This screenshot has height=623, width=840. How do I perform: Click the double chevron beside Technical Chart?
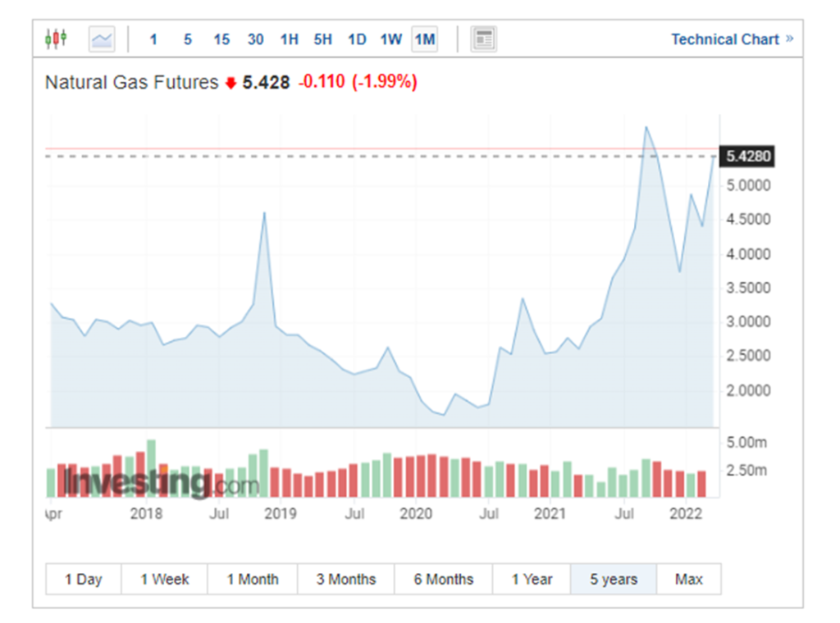tap(789, 39)
